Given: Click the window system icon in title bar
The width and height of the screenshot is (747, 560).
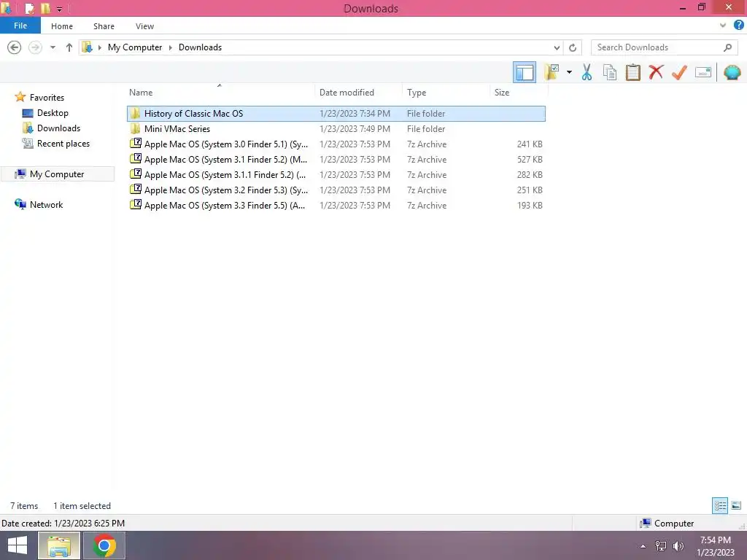Looking at the screenshot, I should (6, 8).
